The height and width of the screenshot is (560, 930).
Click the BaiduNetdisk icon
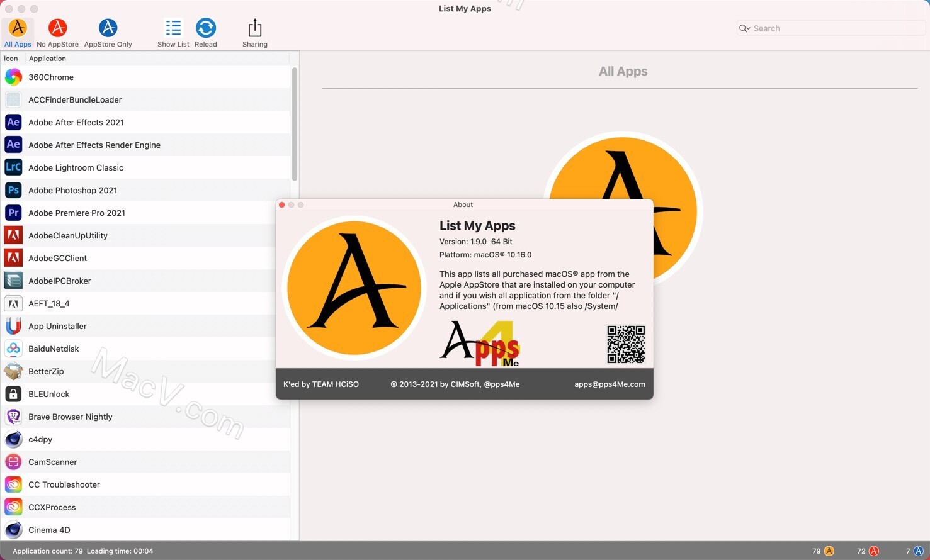tap(13, 349)
